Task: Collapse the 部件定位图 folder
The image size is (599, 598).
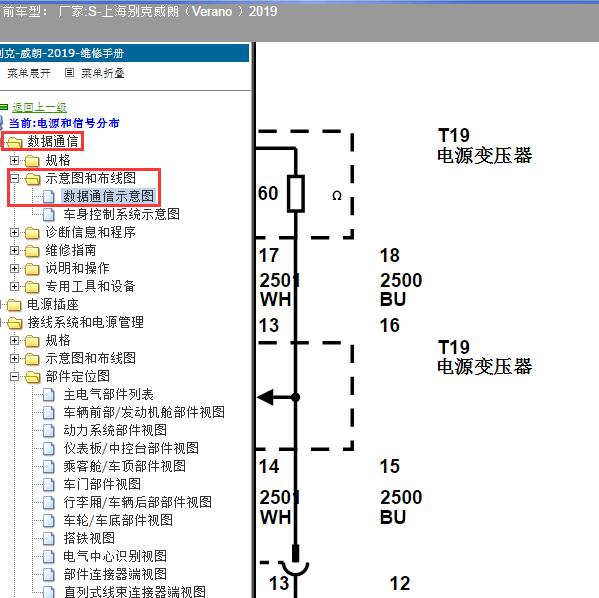Action: (x=15, y=376)
